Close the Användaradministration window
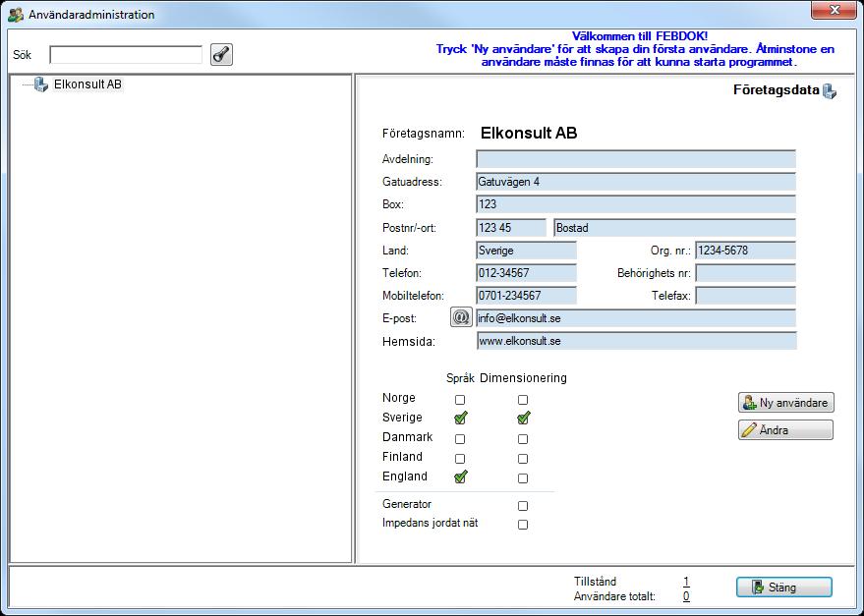This screenshot has height=616, width=864. (x=835, y=10)
